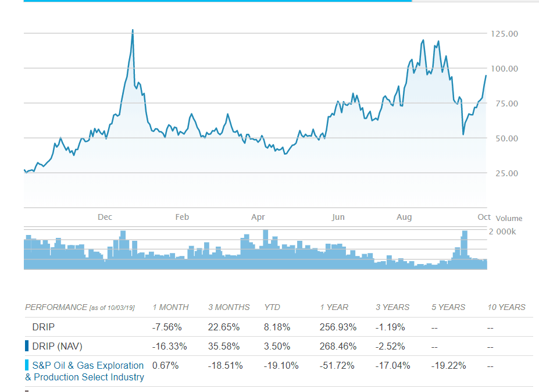Click the 2 000k volume axis label
Screen dimensions: 539x392
(x=504, y=230)
